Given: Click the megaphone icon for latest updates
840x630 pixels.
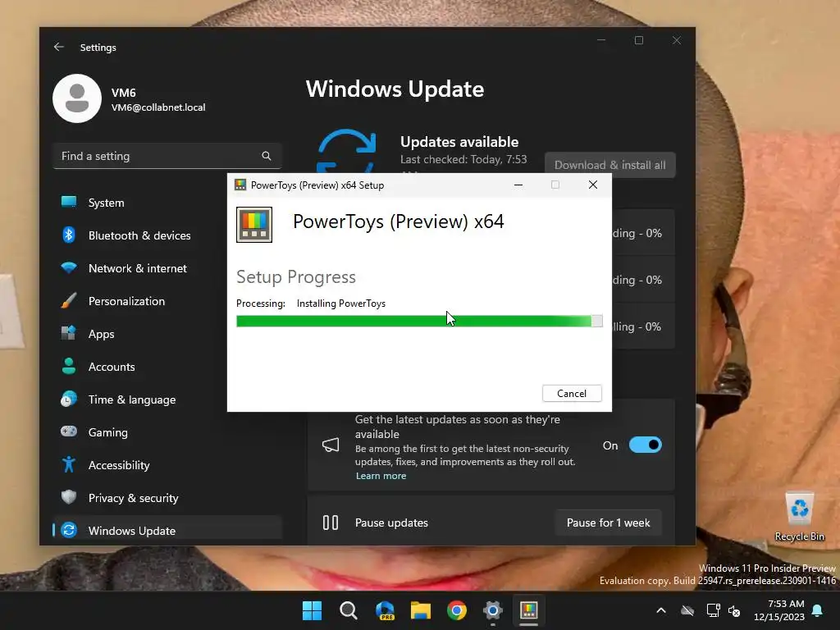Looking at the screenshot, I should (331, 445).
